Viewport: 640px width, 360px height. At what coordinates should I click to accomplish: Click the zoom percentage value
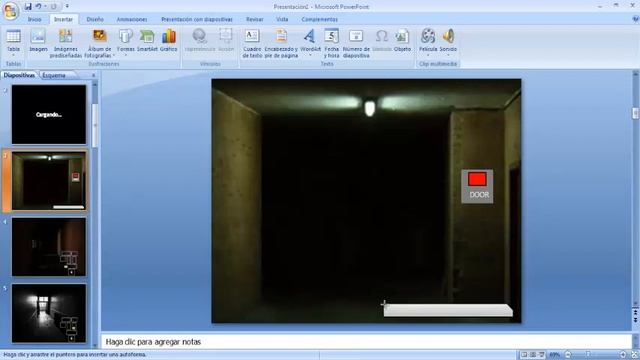554,355
